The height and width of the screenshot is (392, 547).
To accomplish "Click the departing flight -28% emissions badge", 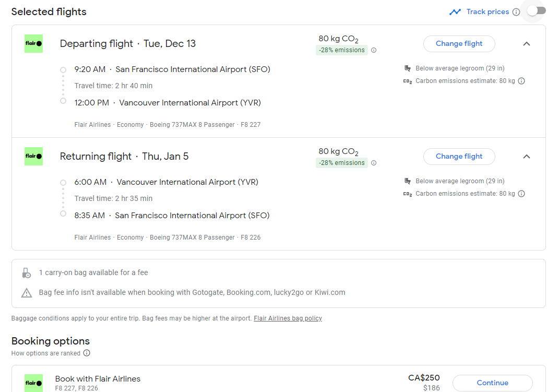I will (342, 50).
